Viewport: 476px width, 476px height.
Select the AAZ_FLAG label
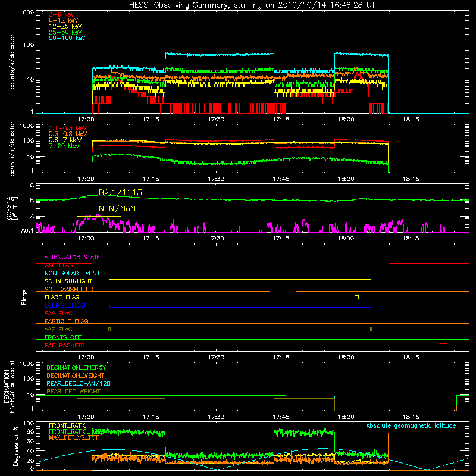(x=58, y=329)
